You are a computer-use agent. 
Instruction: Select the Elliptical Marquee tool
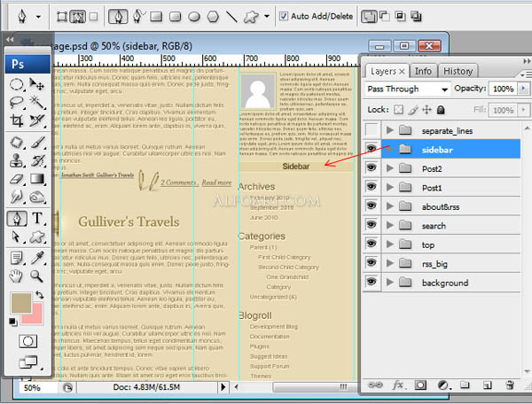[17, 84]
